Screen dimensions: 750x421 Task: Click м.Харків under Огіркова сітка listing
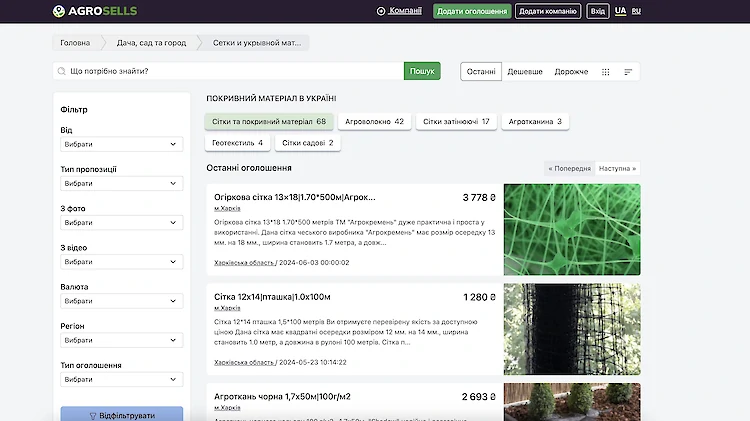[x=227, y=209]
